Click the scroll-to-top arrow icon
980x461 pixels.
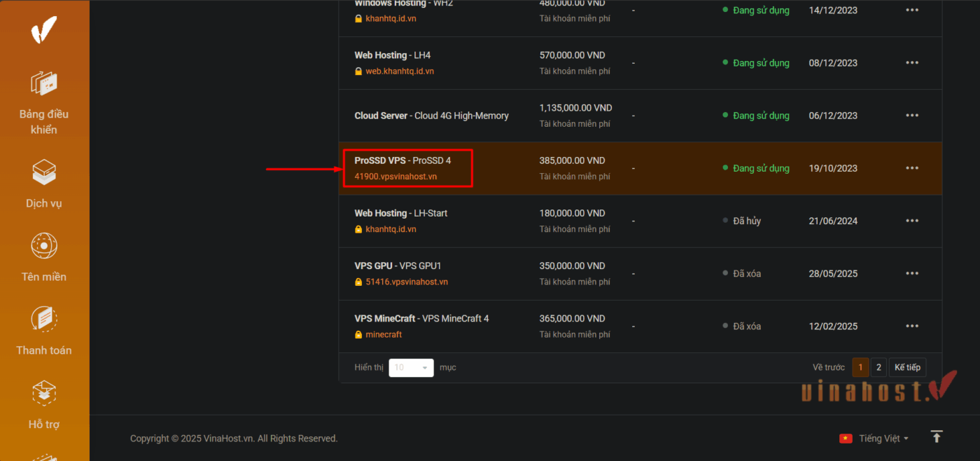coord(937,436)
